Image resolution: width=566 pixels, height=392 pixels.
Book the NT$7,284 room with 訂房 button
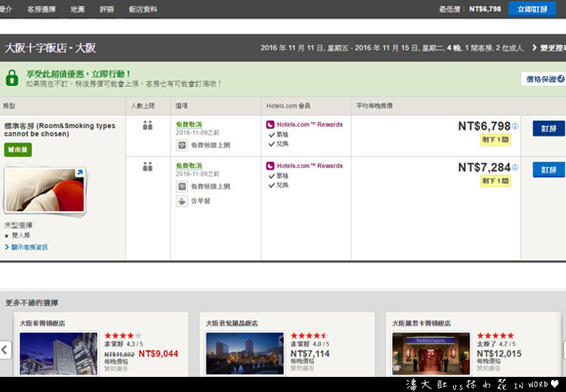pos(549,169)
